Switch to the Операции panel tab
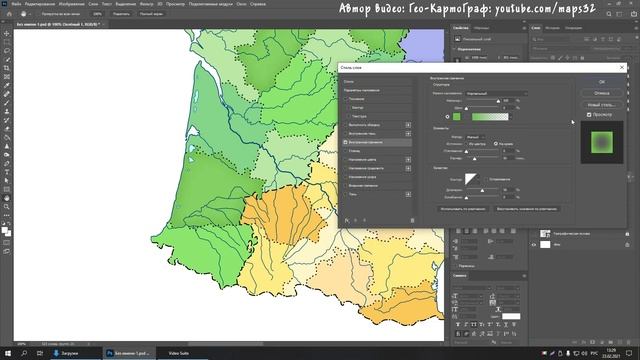 573,28
